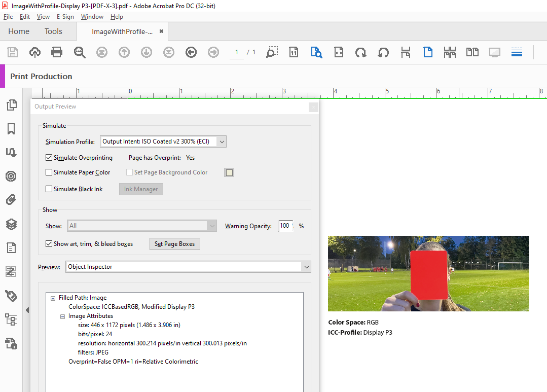Switch to the Tools tab

(53, 31)
